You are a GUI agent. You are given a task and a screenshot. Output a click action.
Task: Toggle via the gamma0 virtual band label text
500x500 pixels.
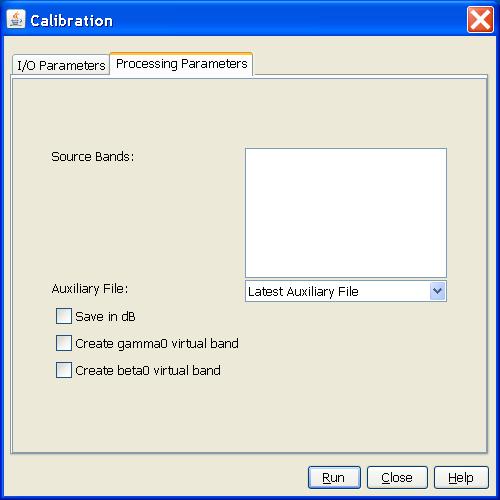[157, 344]
